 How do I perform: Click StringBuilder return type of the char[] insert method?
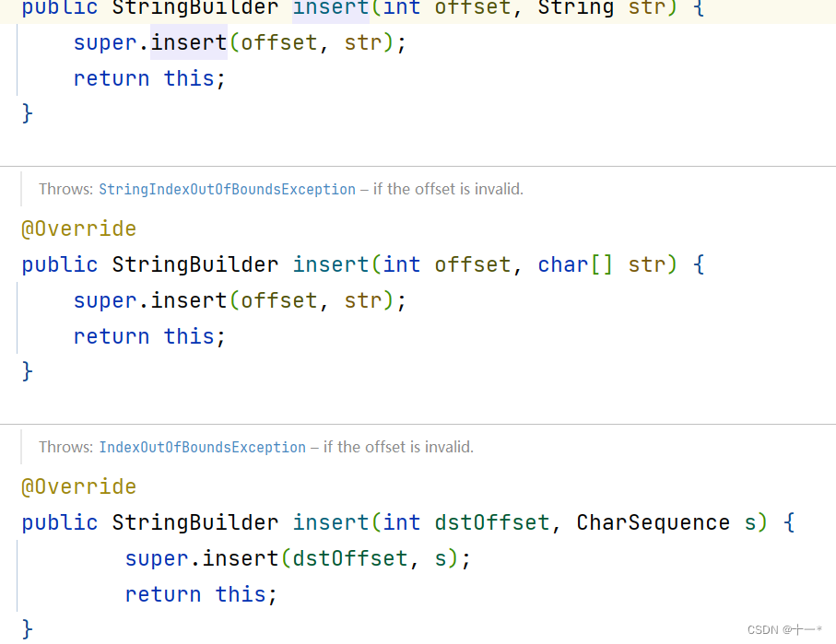[195, 264]
